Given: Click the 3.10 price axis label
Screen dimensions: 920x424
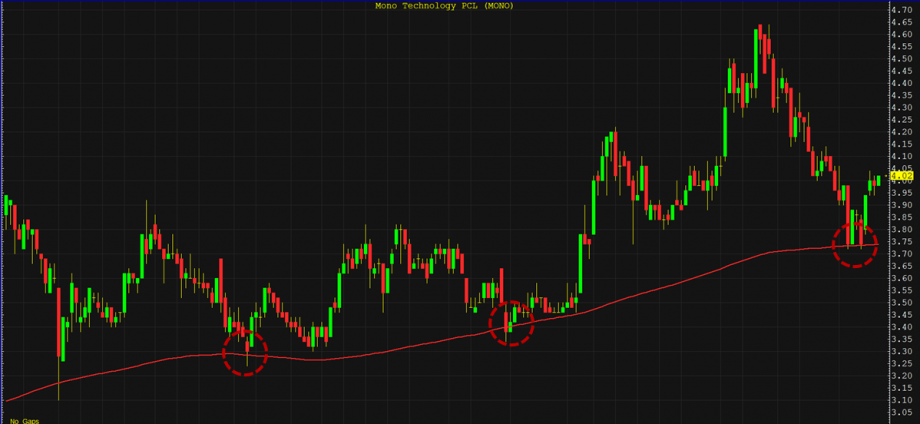Looking at the screenshot, I should [902, 400].
